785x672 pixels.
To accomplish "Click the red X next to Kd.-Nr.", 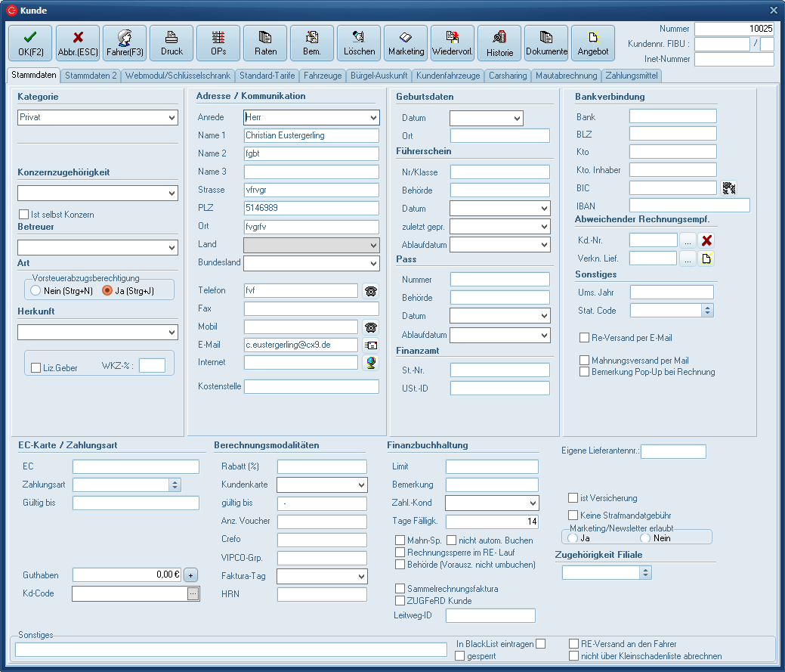I will [706, 240].
